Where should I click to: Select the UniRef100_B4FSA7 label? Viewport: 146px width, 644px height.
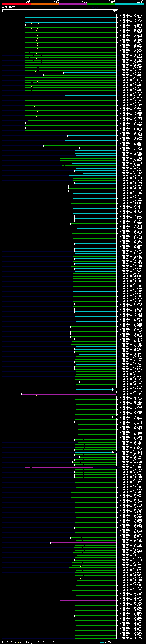[x=131, y=100]
